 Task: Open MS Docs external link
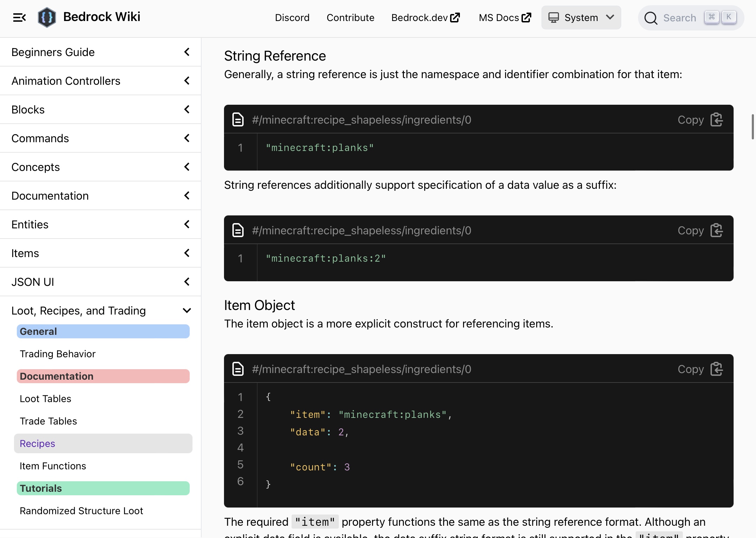click(505, 18)
